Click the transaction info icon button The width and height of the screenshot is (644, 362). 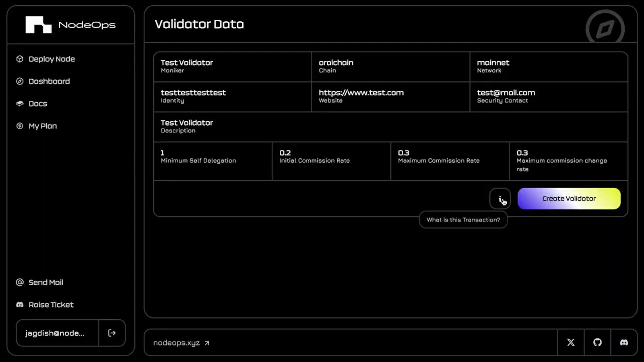[500, 199]
